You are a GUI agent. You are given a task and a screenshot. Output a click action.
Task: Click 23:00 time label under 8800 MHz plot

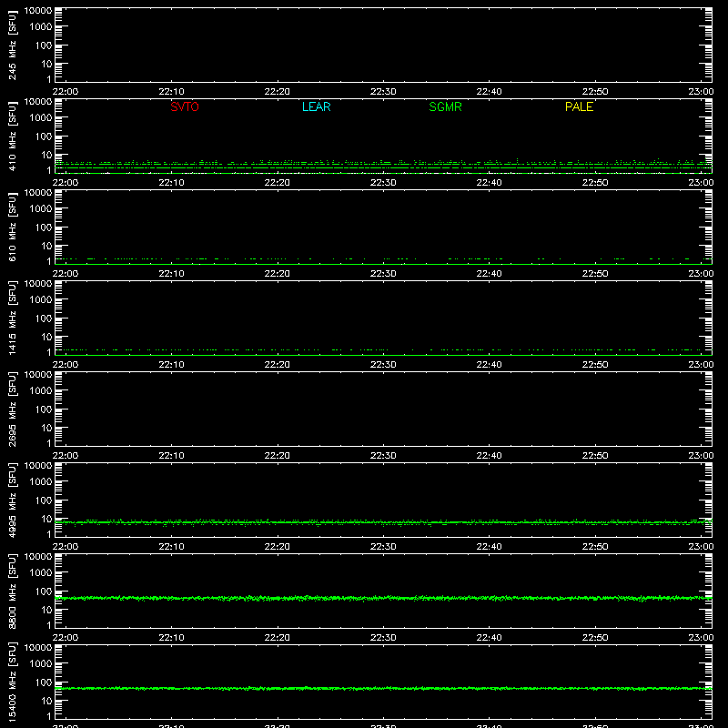(x=701, y=638)
